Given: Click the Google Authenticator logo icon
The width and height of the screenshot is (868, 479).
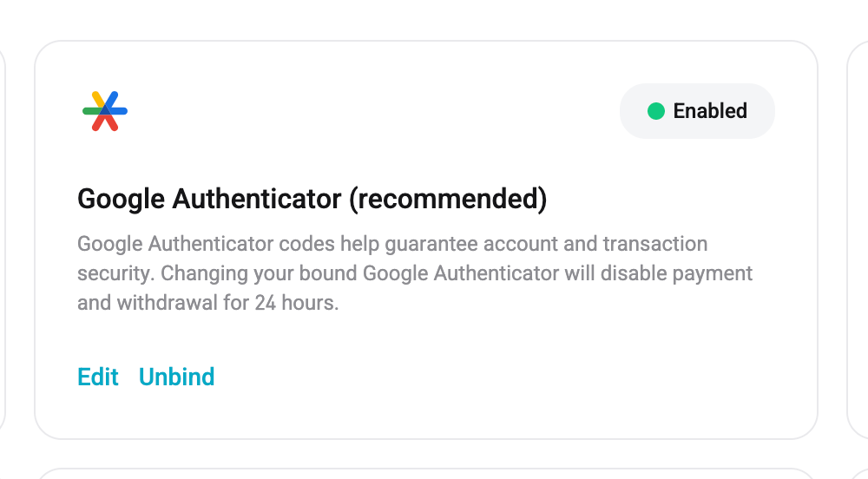Looking at the screenshot, I should [105, 111].
